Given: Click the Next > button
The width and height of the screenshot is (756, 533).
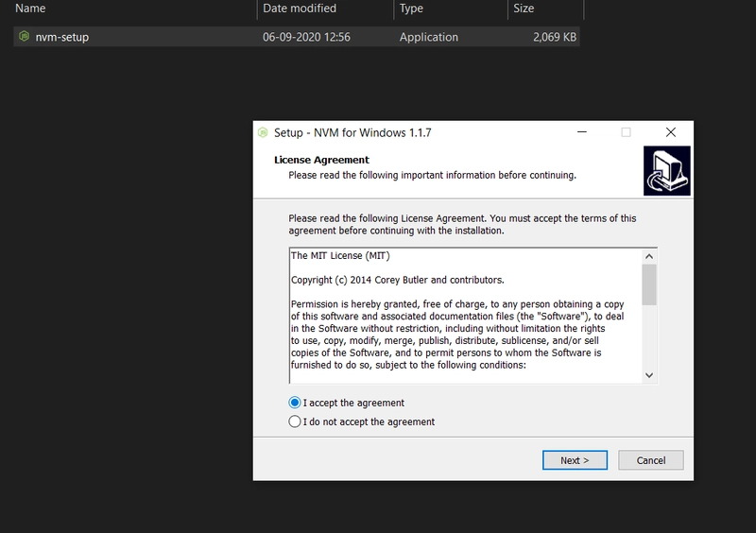Looking at the screenshot, I should tap(575, 460).
